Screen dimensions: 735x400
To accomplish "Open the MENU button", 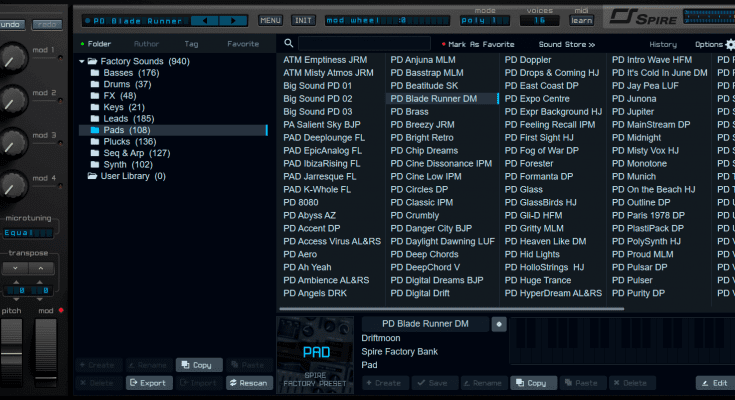I will click(270, 20).
